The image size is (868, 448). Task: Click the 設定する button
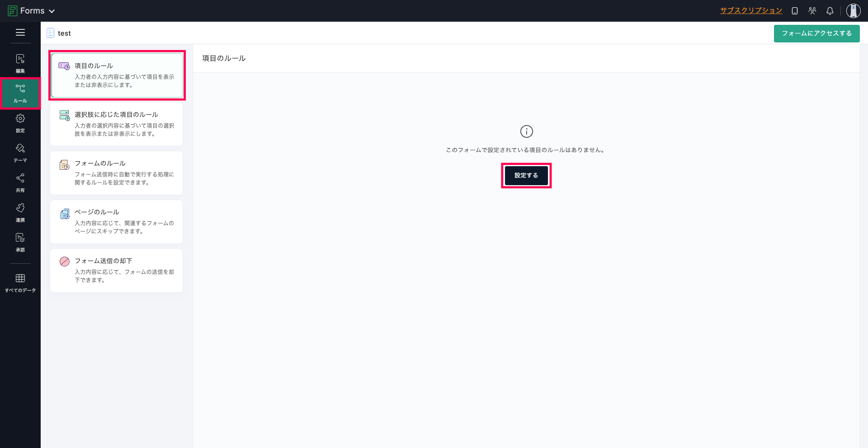click(x=526, y=175)
